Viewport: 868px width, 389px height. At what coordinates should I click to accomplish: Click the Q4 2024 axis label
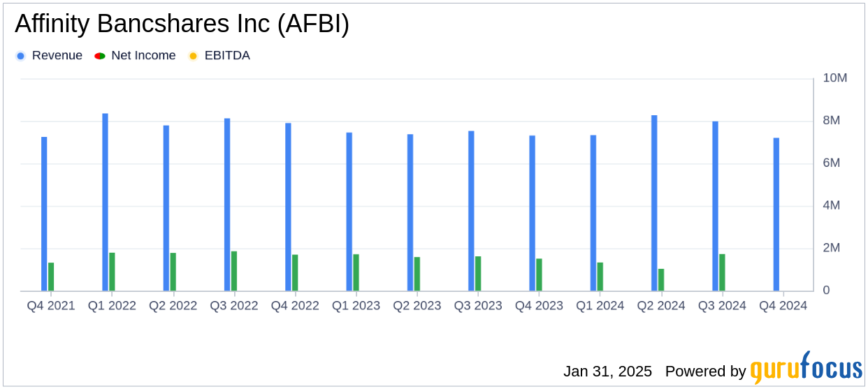[x=783, y=306]
